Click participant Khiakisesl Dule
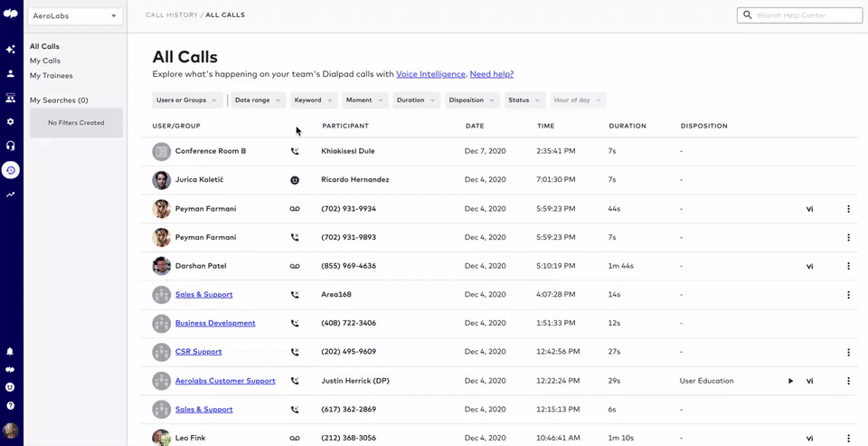Image resolution: width=868 pixels, height=446 pixels. pos(347,151)
